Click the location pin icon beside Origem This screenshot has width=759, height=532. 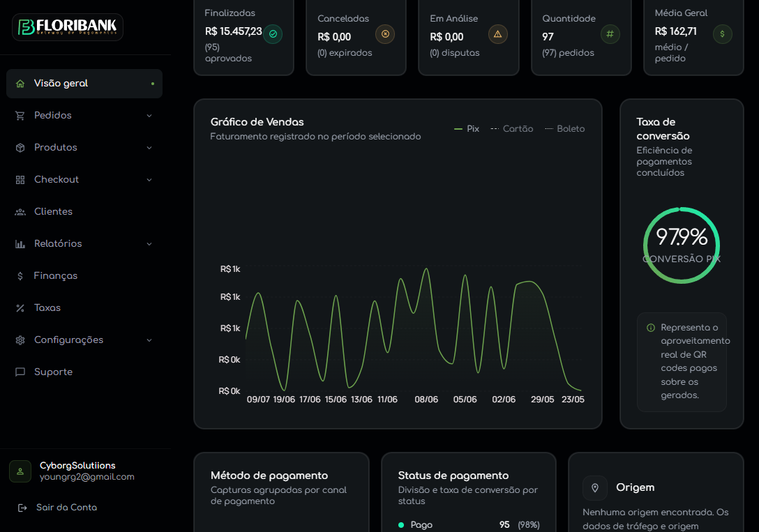click(x=595, y=488)
